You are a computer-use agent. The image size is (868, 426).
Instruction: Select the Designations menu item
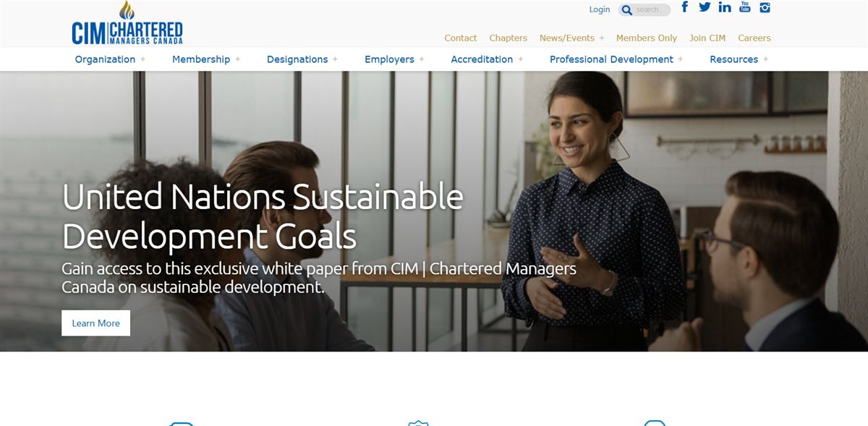click(x=297, y=59)
